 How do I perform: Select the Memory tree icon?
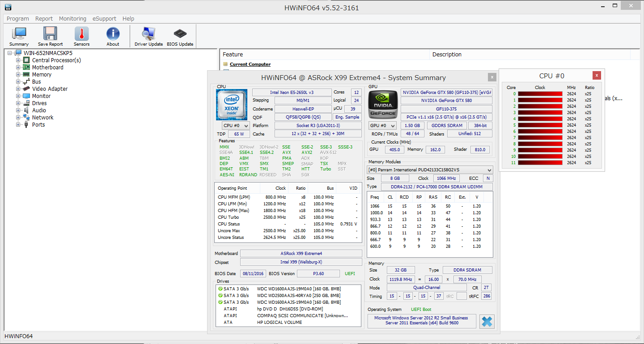click(x=26, y=74)
